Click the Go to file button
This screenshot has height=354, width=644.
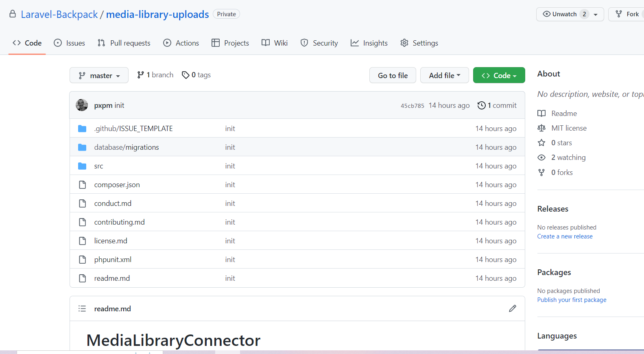click(x=393, y=75)
